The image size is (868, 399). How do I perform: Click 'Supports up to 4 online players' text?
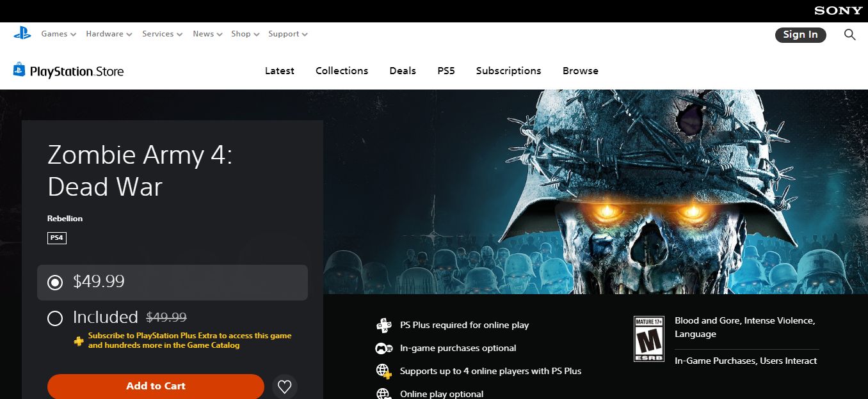pos(491,371)
